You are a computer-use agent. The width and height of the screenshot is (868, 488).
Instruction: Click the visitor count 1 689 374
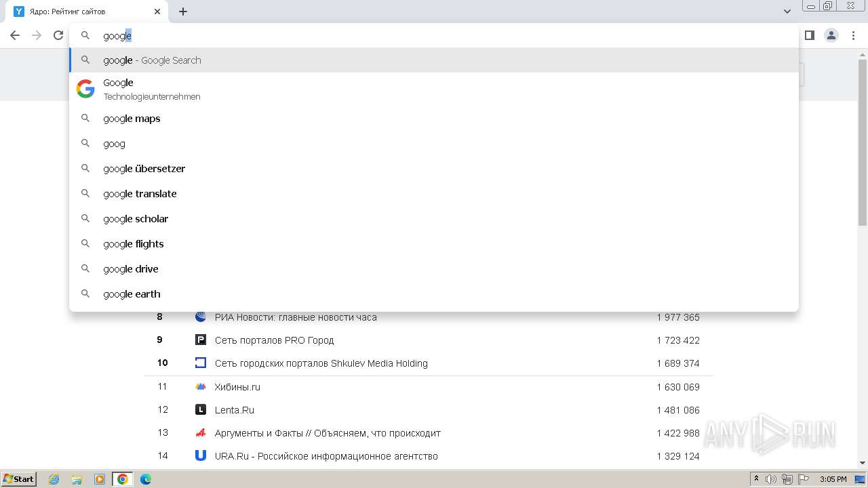pyautogui.click(x=678, y=363)
